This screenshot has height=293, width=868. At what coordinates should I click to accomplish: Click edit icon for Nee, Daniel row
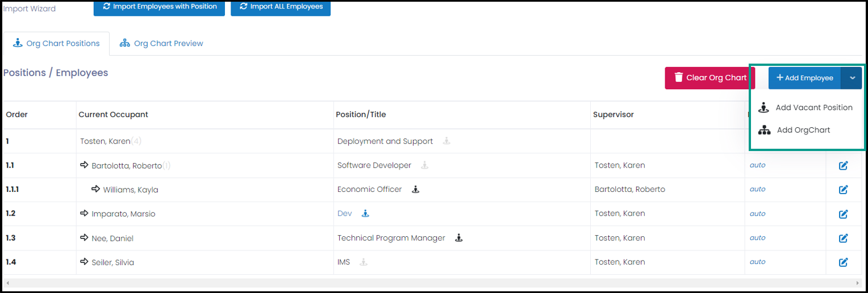(844, 238)
